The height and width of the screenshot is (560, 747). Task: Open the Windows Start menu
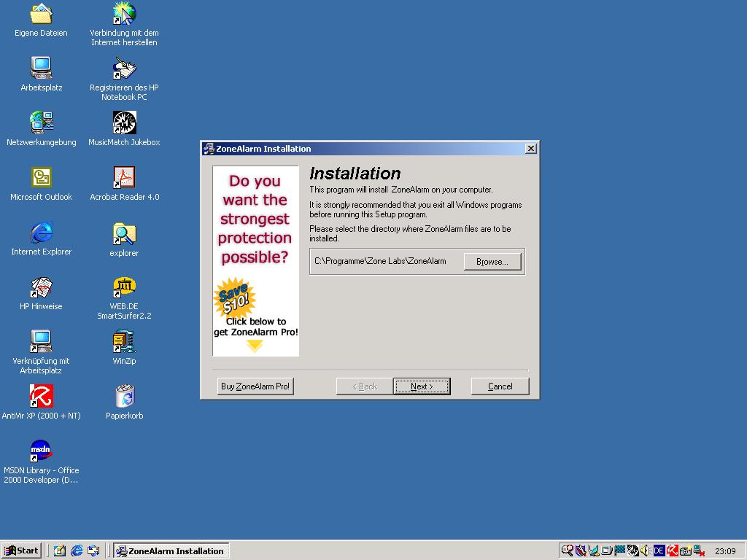[21, 551]
